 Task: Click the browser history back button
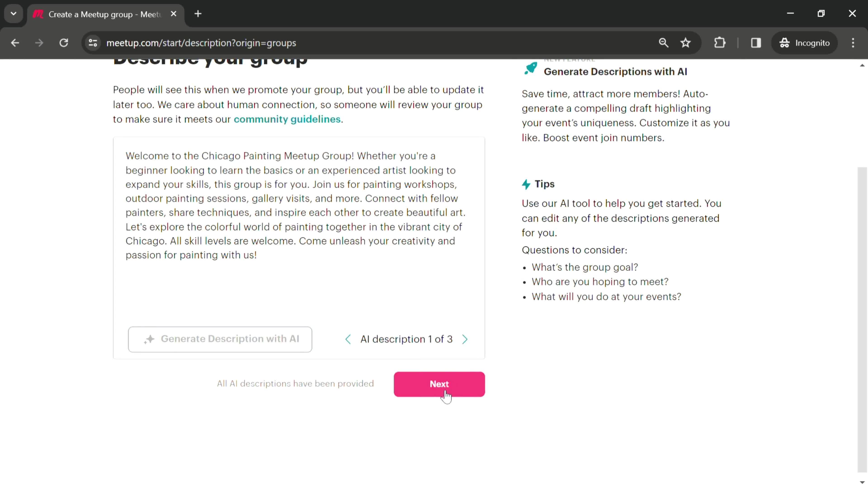15,42
